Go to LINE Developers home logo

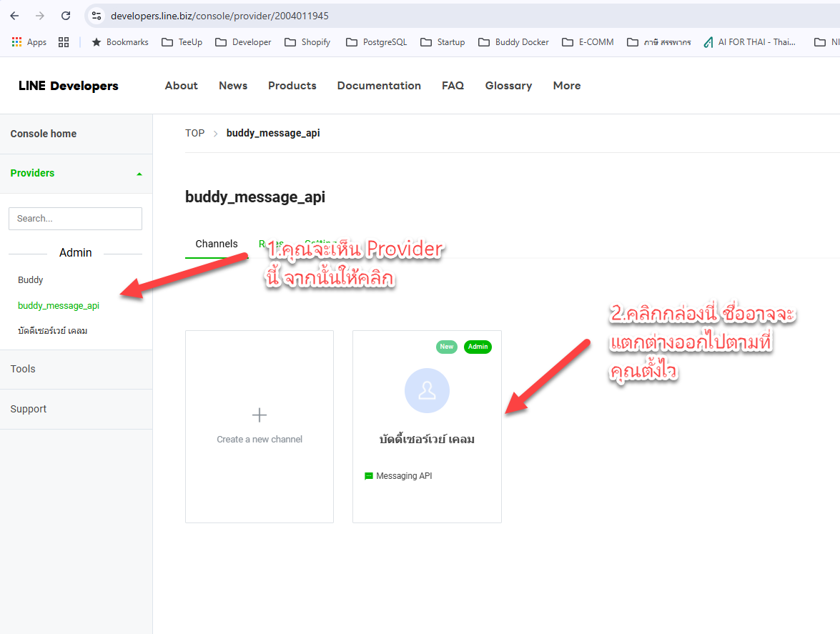point(69,86)
